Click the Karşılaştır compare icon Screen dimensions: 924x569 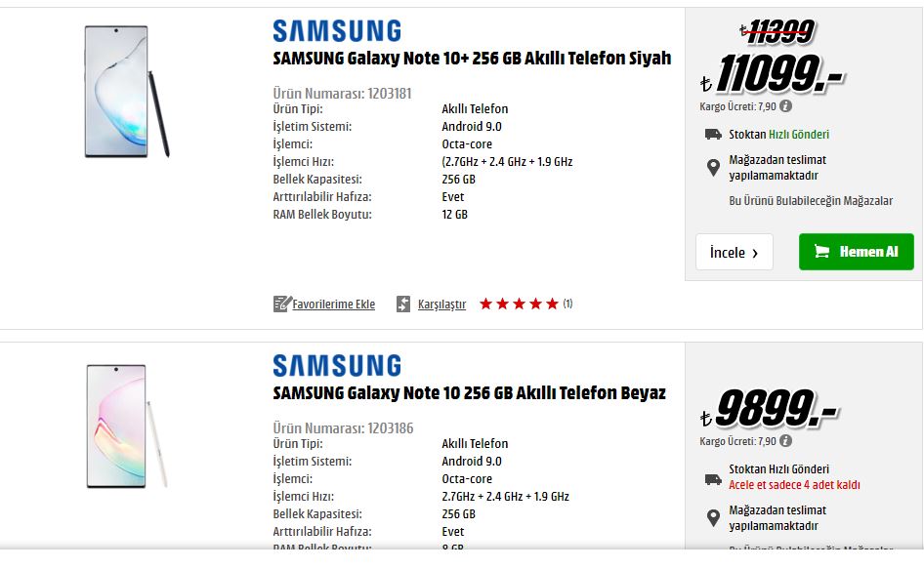click(403, 304)
